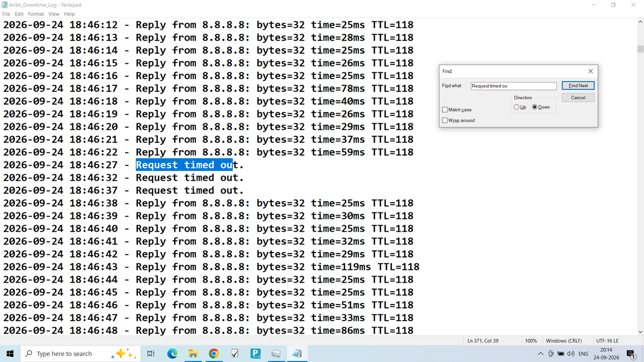Image resolution: width=644 pixels, height=362 pixels.
Task: Click into the Find what text field
Action: [514, 86]
